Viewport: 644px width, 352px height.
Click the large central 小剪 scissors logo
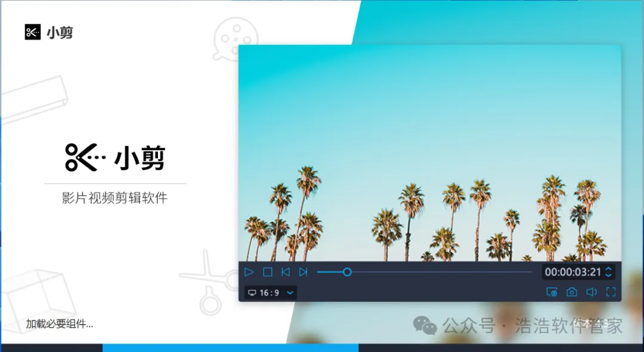point(85,157)
